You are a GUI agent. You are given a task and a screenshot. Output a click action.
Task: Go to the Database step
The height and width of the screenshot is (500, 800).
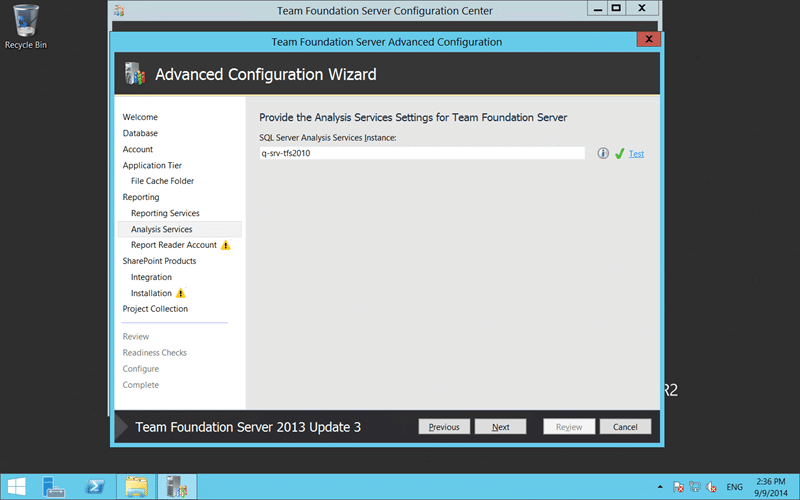click(140, 133)
